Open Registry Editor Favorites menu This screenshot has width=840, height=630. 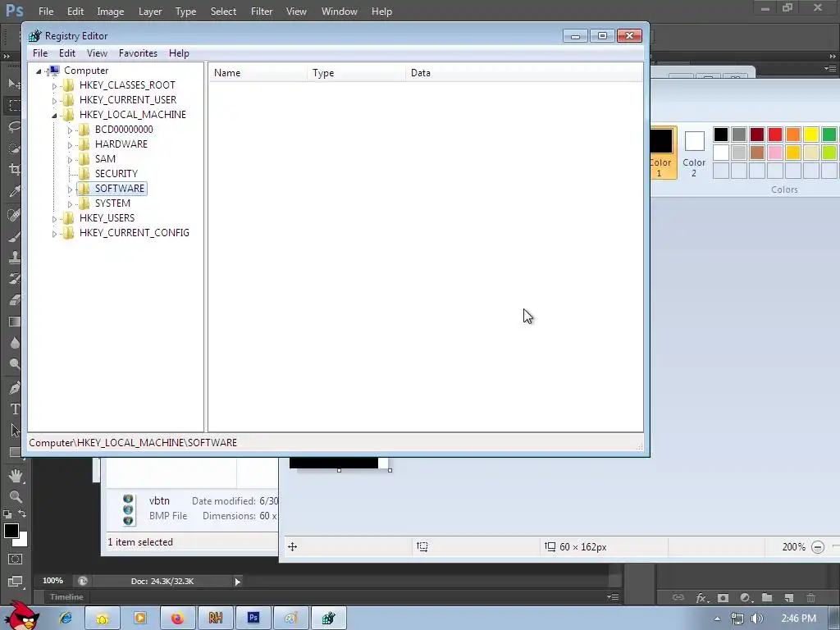(138, 53)
